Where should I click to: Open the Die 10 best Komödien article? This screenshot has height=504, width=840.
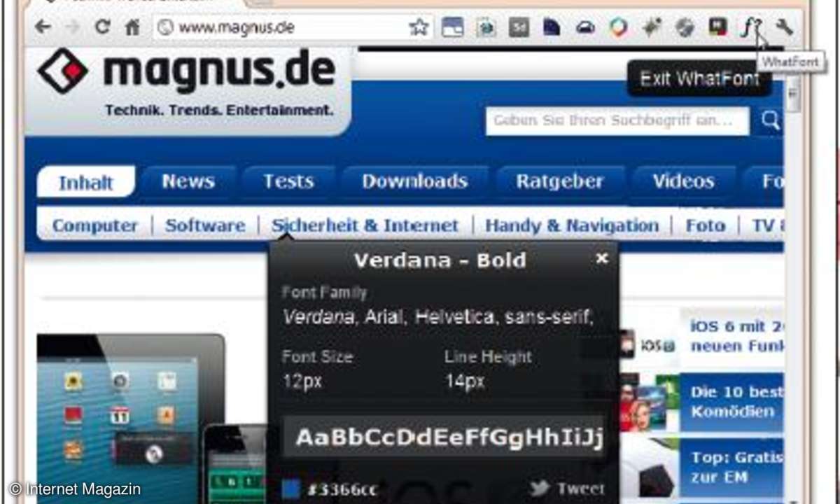tap(736, 402)
